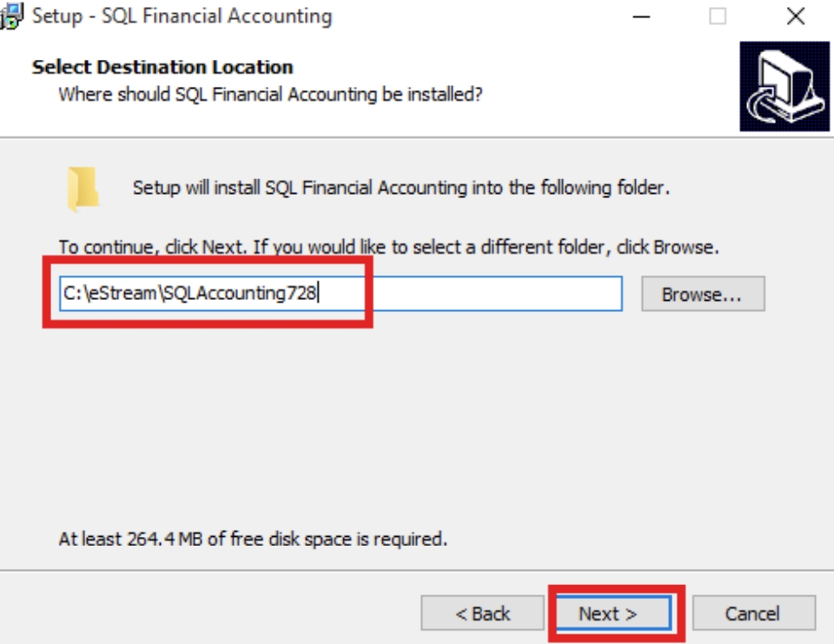This screenshot has width=834, height=644.
Task: Click the free disk space requirement text
Action: point(252,539)
